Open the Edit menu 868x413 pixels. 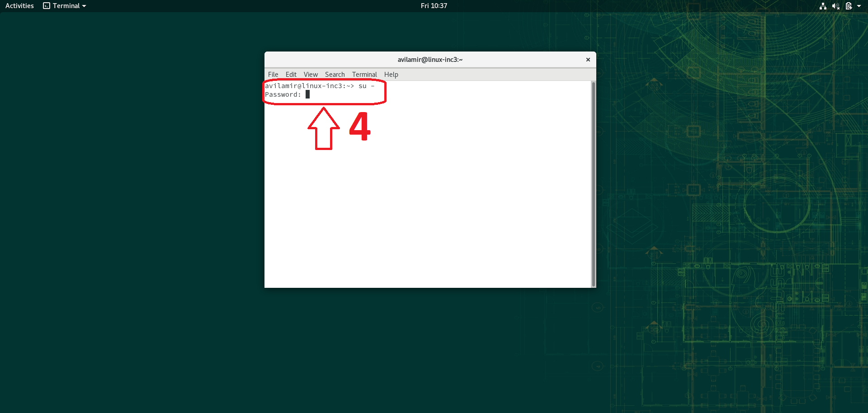click(291, 75)
